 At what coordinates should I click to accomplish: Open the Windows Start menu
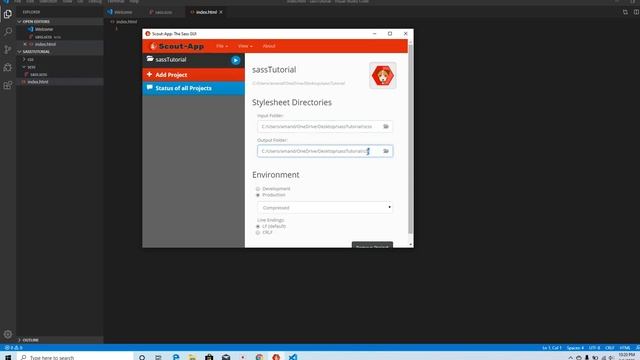[x=8, y=357]
